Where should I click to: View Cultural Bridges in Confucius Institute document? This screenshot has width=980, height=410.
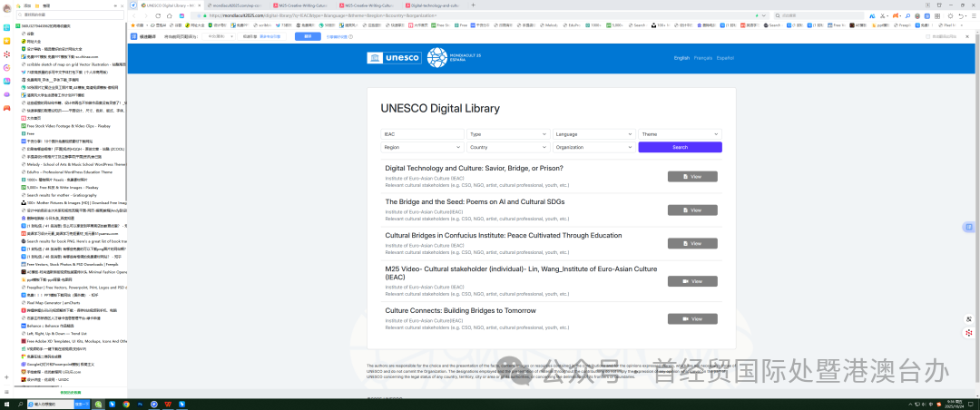[692, 243]
